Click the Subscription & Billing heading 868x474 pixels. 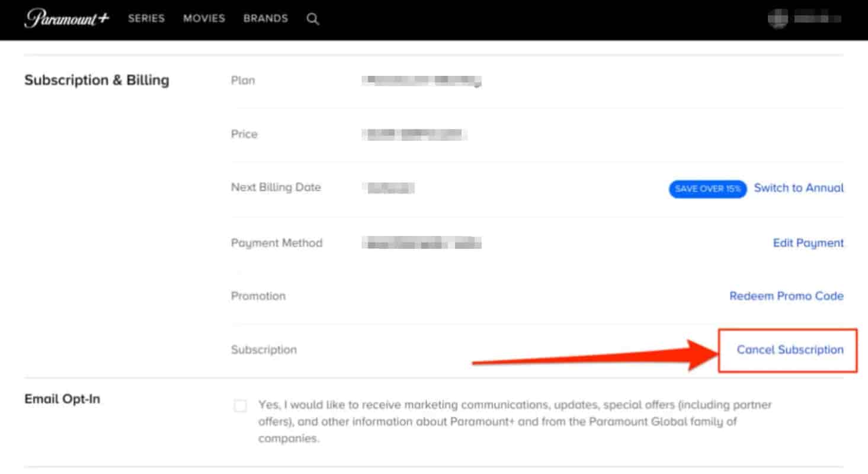(97, 80)
